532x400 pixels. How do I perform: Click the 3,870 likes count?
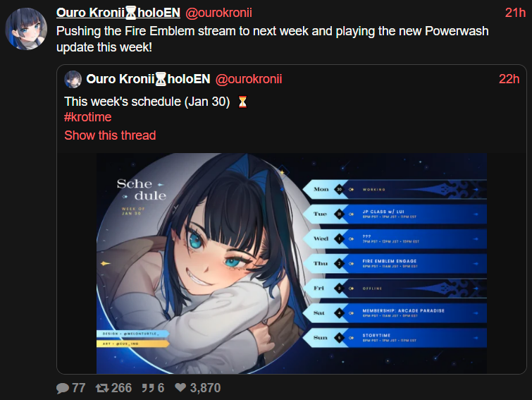coord(205,388)
